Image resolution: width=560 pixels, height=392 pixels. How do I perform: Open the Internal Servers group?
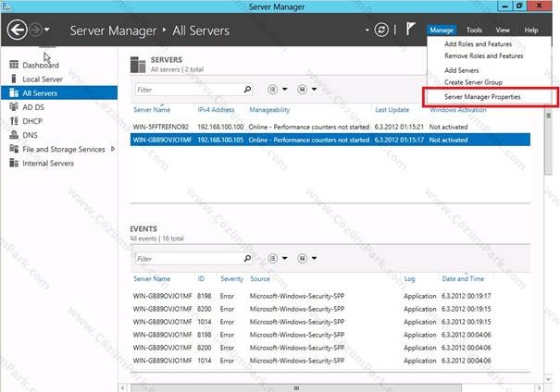click(48, 164)
